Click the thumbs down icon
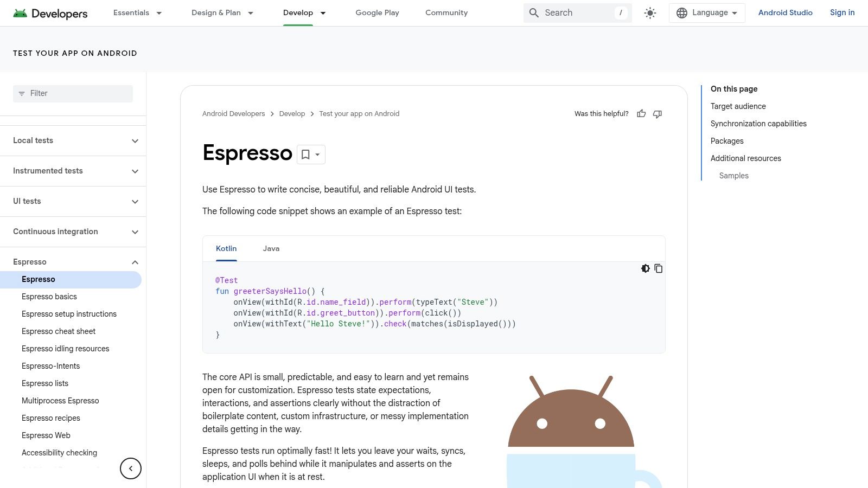Image resolution: width=868 pixels, height=488 pixels. point(658,114)
